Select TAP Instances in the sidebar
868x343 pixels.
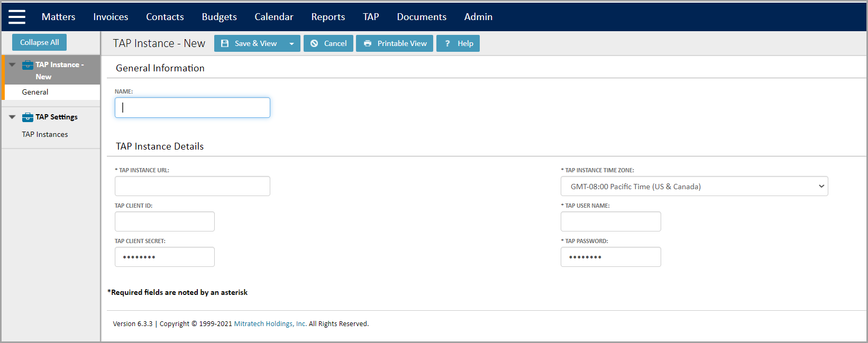click(45, 134)
